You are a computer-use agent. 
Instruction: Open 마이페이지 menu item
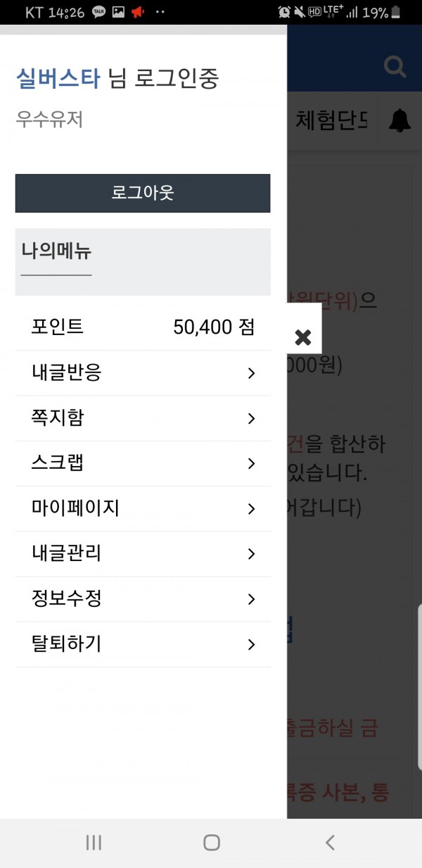point(76,508)
